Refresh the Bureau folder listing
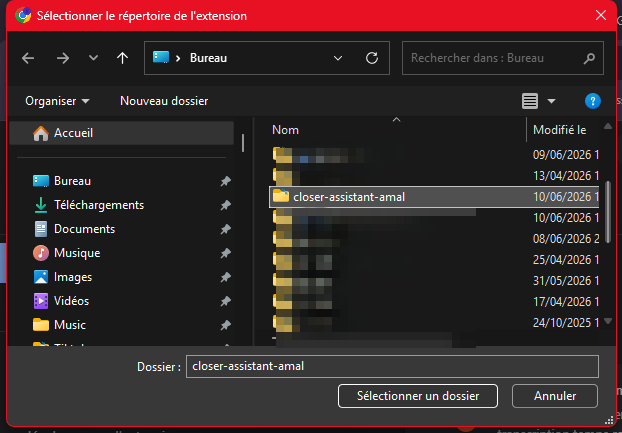622x433 pixels. click(372, 58)
